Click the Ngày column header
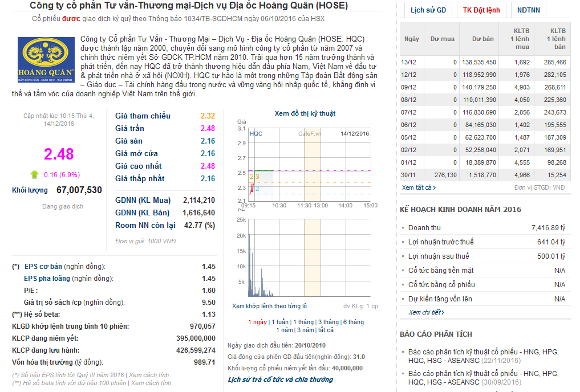 click(412, 39)
